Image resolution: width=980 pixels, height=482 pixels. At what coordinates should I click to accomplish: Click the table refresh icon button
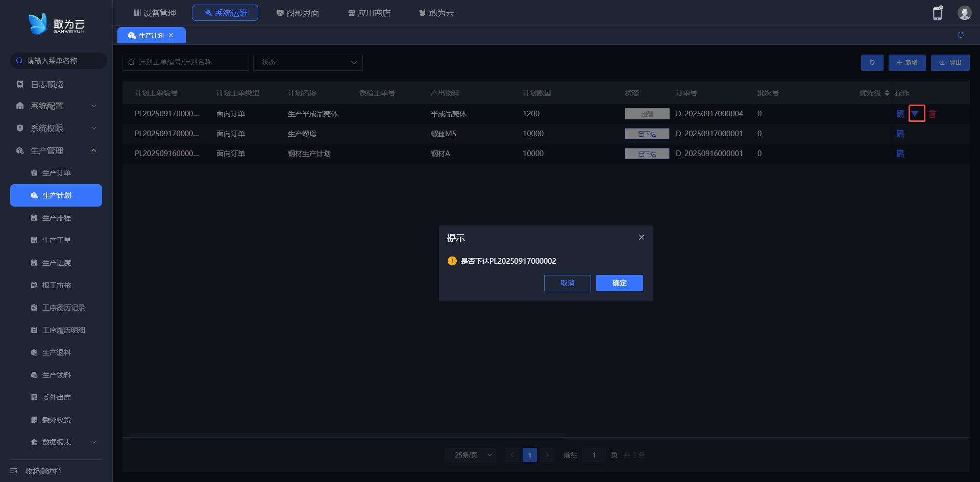[x=872, y=63]
